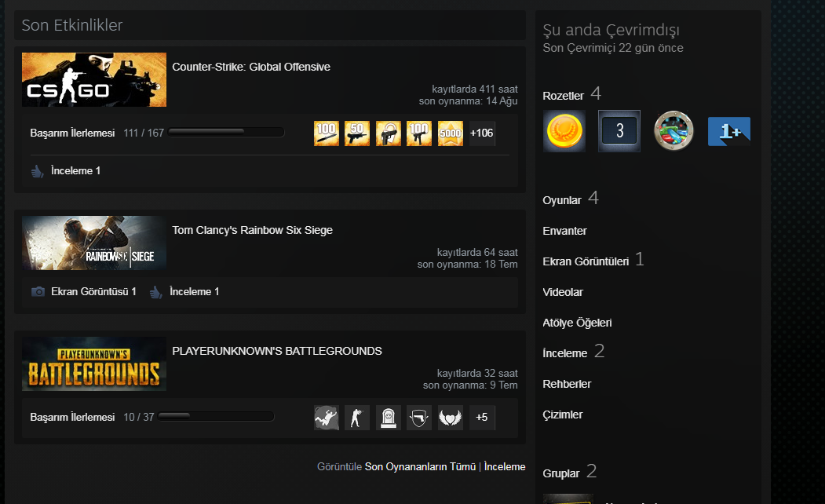The width and height of the screenshot is (825, 504).
Task: Open Rainbow Six İnceleme 1 link
Action: (x=194, y=291)
